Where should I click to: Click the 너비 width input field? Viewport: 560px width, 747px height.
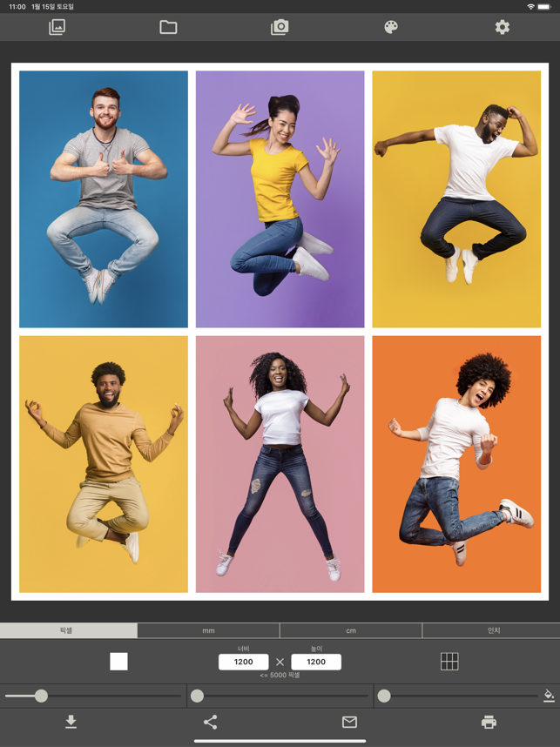(x=244, y=662)
